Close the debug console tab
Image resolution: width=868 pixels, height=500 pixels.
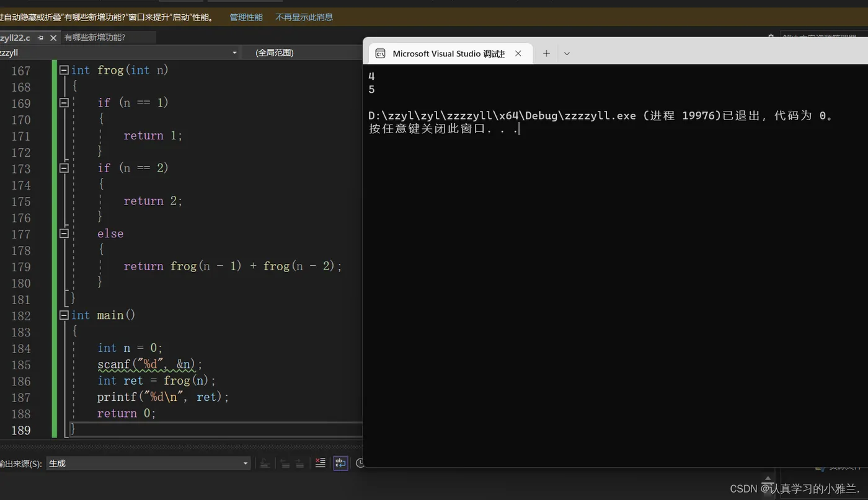pos(518,53)
